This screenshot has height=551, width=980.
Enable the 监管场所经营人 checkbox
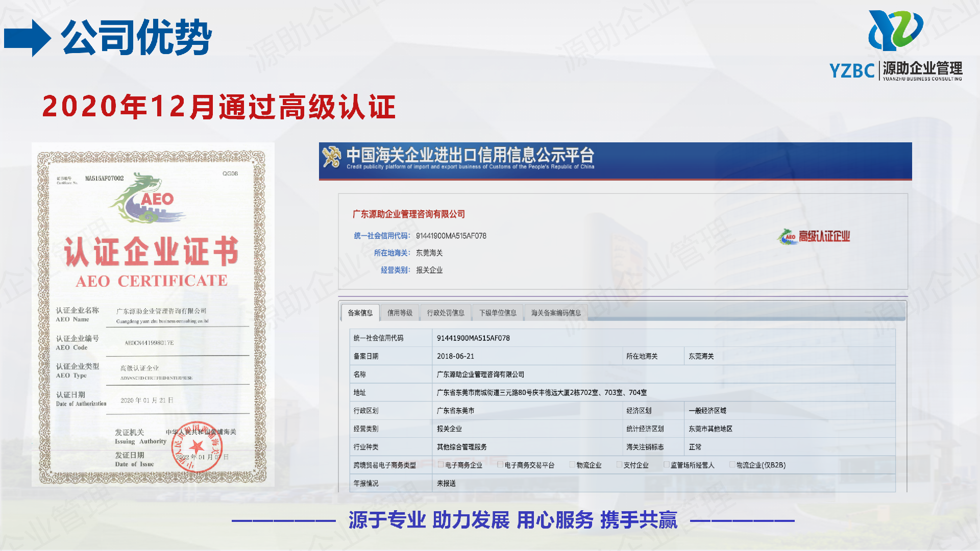(666, 465)
